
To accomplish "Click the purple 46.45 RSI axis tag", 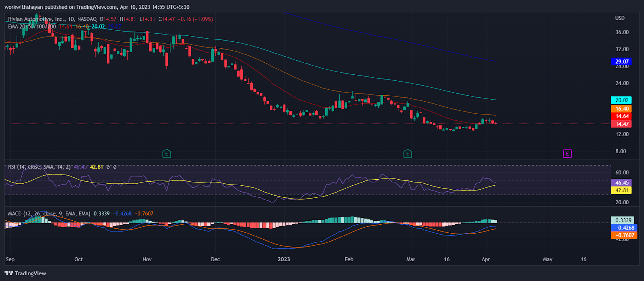I will [x=621, y=183].
